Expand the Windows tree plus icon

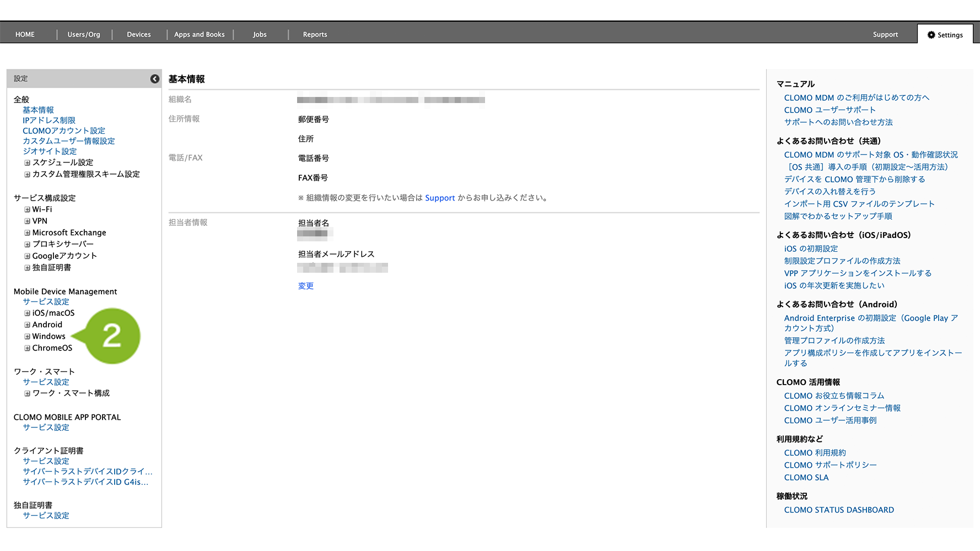click(x=27, y=337)
